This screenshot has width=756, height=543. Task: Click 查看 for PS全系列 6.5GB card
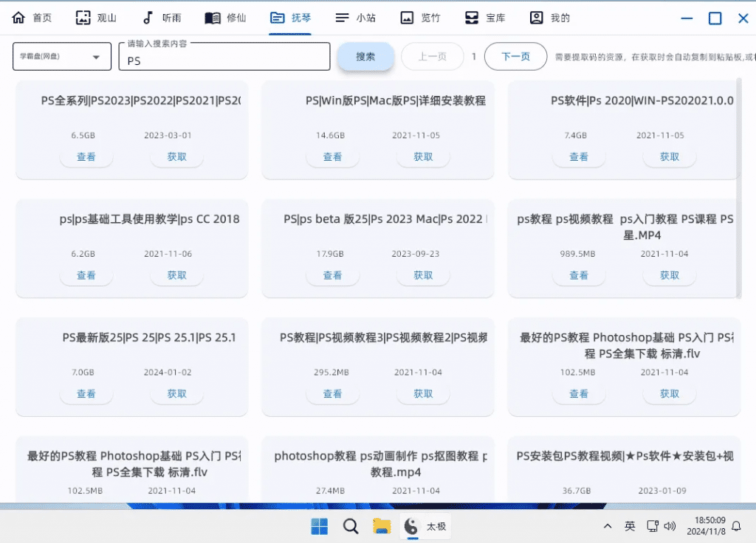[86, 156]
